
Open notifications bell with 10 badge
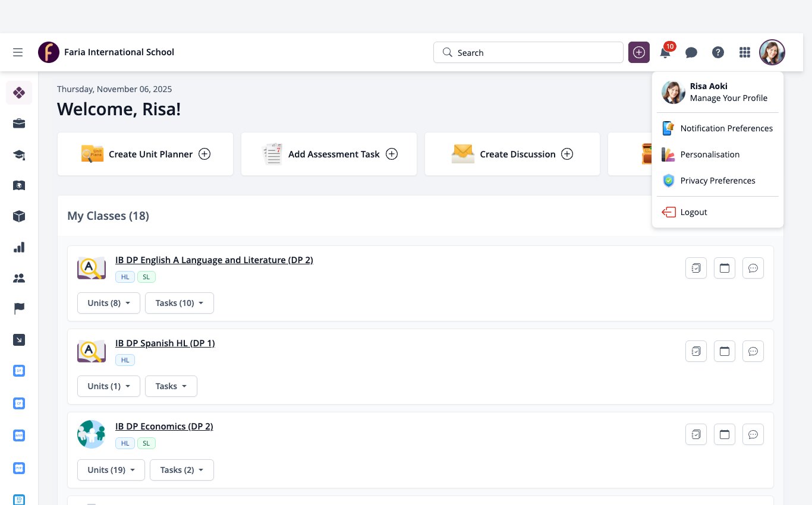[x=666, y=52]
